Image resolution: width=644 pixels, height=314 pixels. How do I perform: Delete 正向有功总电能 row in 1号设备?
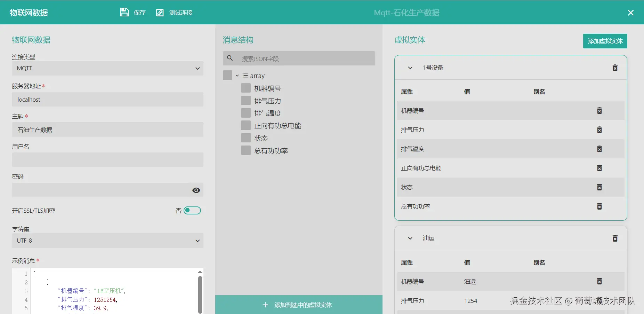coord(599,168)
